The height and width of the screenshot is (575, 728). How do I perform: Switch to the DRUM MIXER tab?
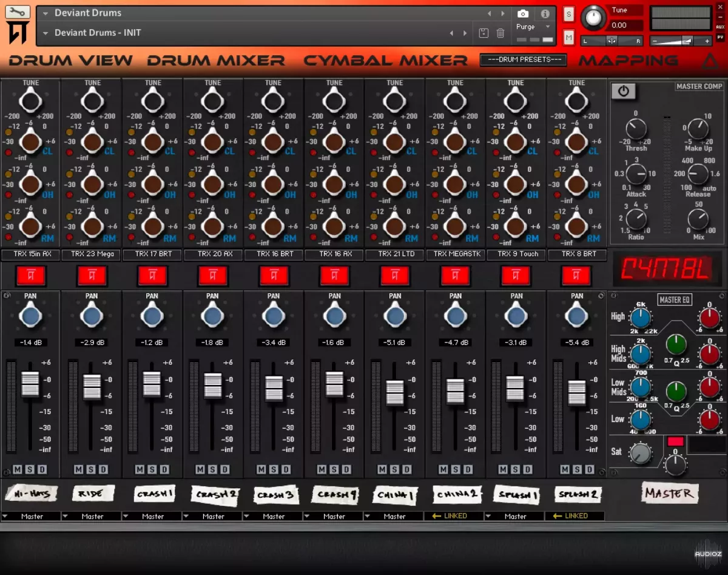(x=216, y=61)
